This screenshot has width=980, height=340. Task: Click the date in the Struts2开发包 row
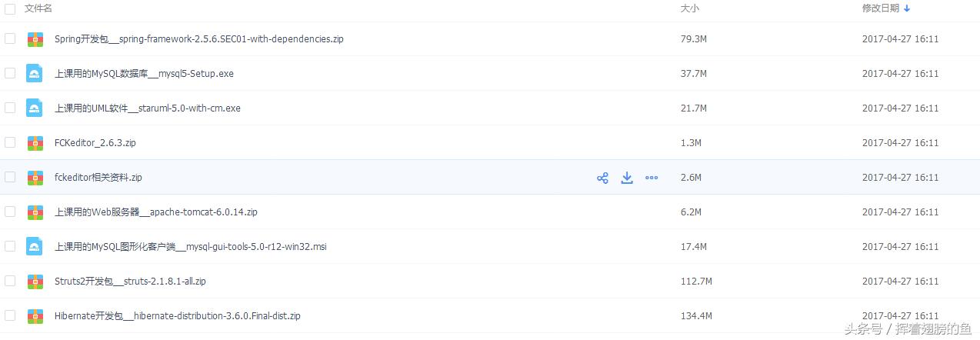901,282
